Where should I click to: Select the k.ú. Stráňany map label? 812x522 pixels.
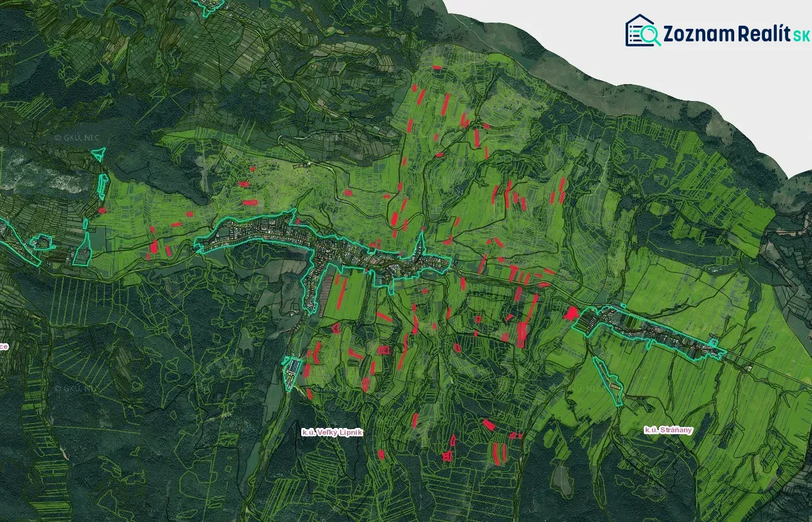click(668, 430)
